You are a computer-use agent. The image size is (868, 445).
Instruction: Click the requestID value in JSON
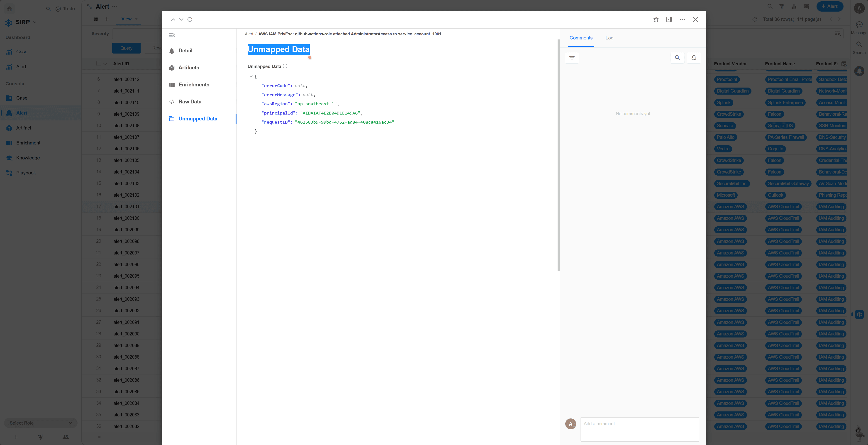(x=344, y=122)
